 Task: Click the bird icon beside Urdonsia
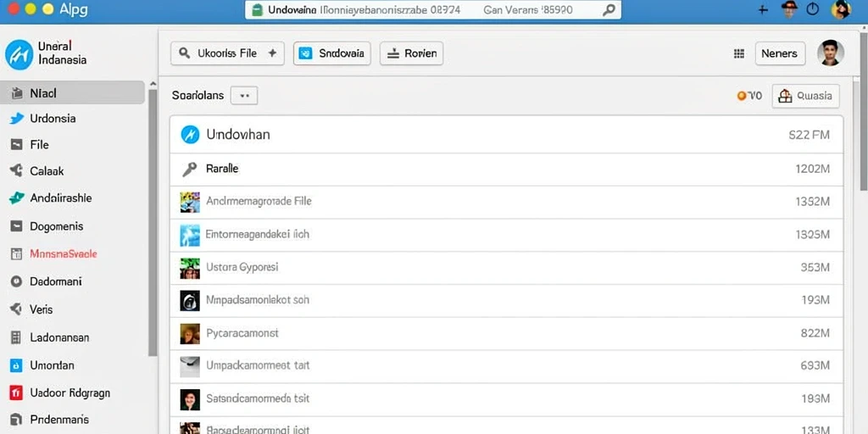pos(17,119)
